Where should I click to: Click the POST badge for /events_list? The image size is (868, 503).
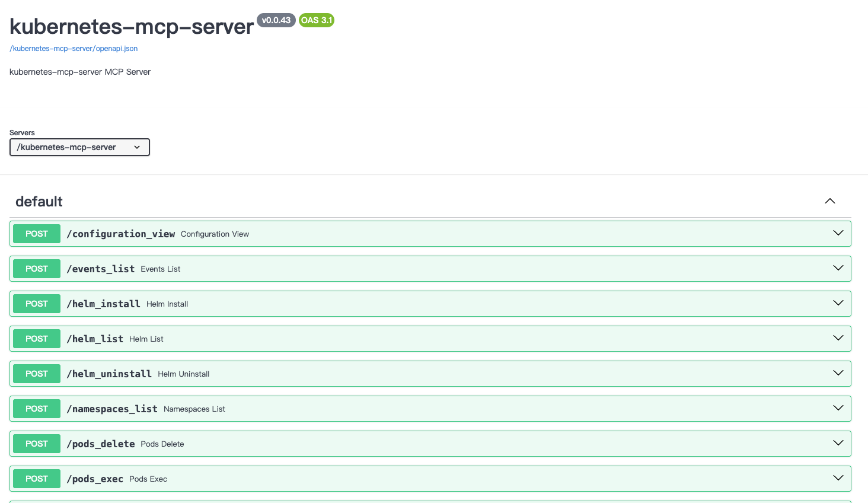[37, 269]
